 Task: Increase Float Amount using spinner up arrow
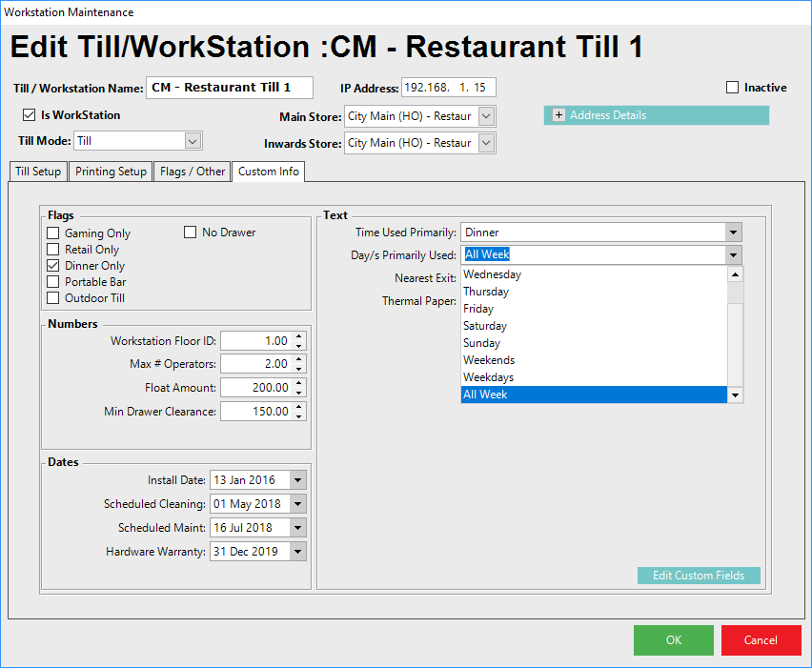coord(299,383)
